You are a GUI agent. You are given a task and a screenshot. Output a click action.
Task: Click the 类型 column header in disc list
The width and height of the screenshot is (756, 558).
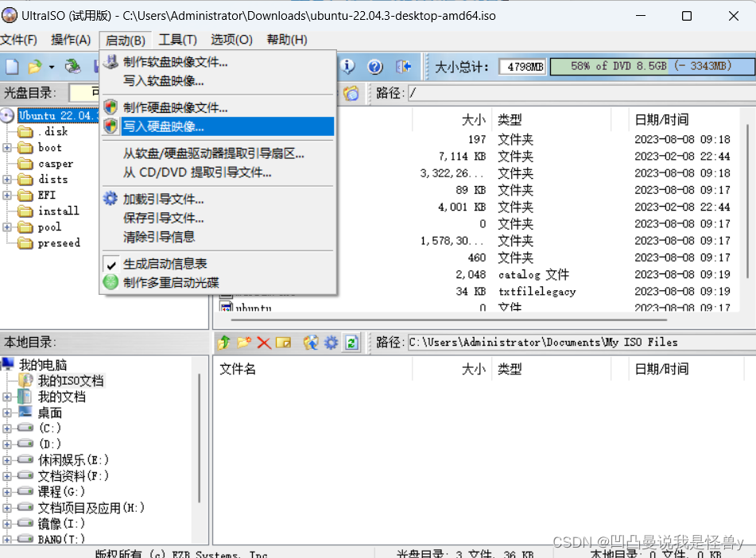click(551, 119)
